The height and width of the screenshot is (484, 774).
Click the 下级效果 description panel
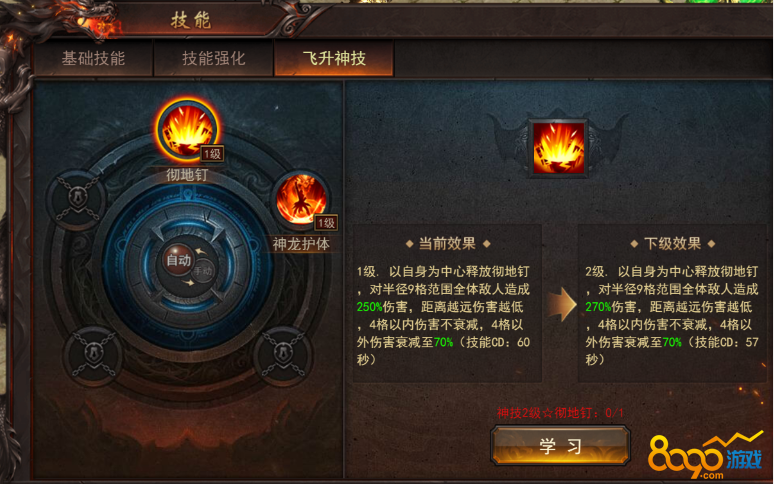tap(672, 303)
